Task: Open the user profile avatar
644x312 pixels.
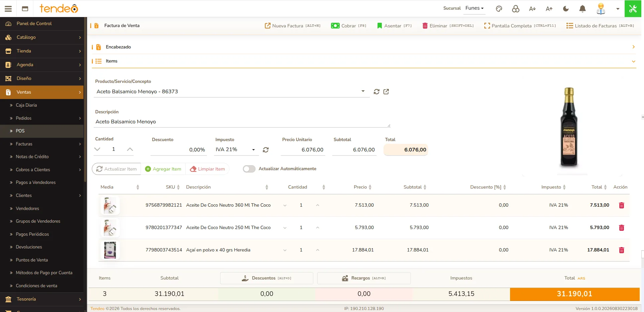Action: 601,9
